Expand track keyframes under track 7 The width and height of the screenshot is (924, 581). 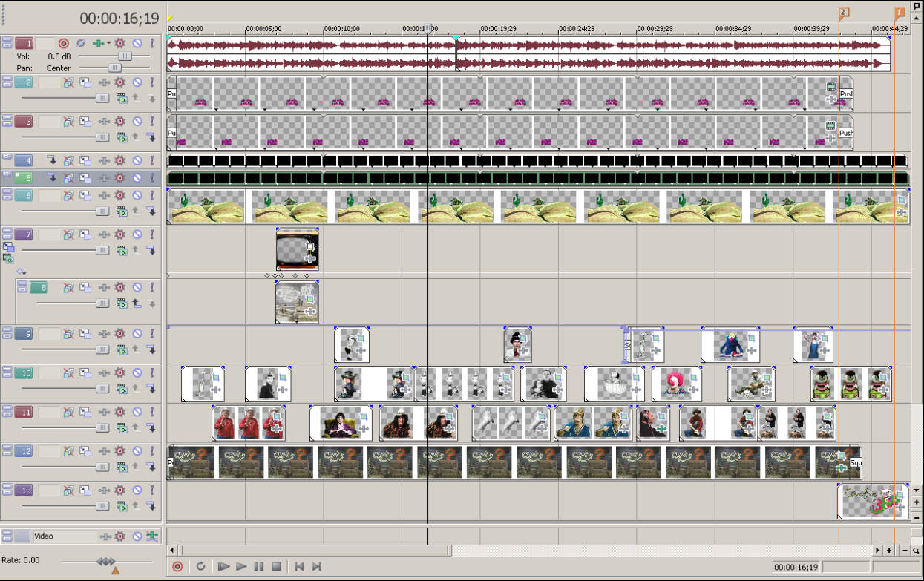click(22, 272)
